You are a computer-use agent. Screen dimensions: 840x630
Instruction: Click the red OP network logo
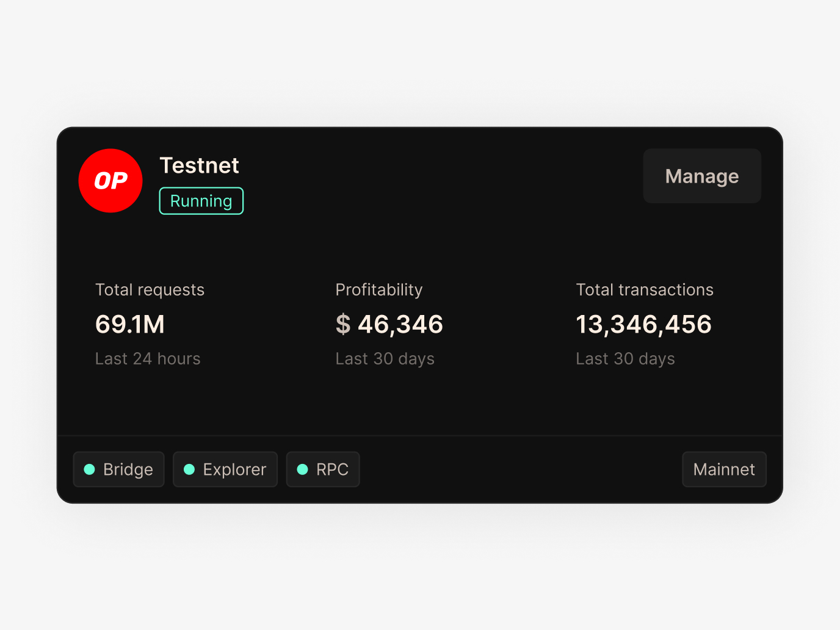click(110, 181)
